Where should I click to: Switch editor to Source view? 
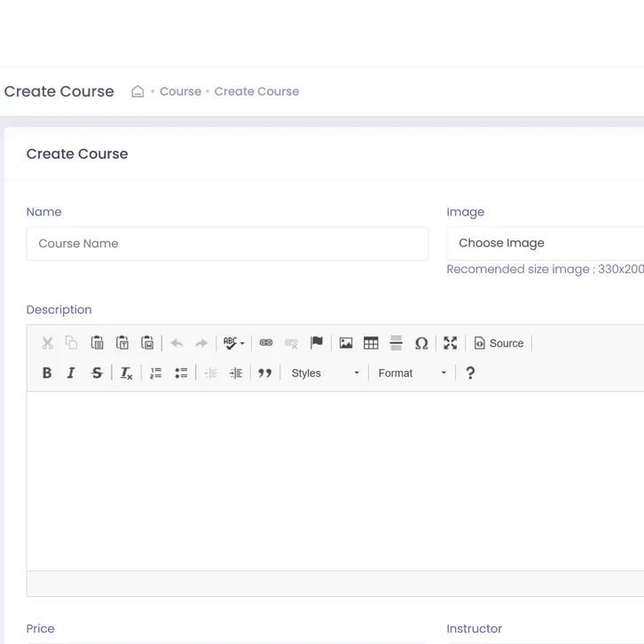point(499,343)
